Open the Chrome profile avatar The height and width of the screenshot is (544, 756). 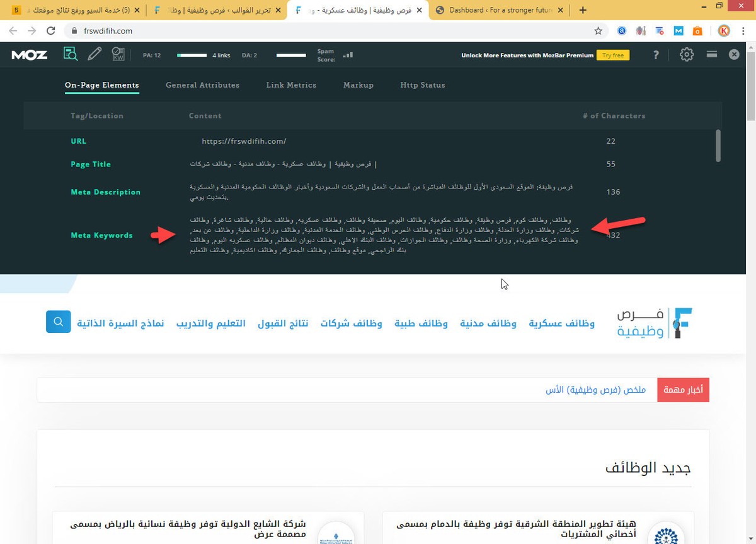[724, 30]
